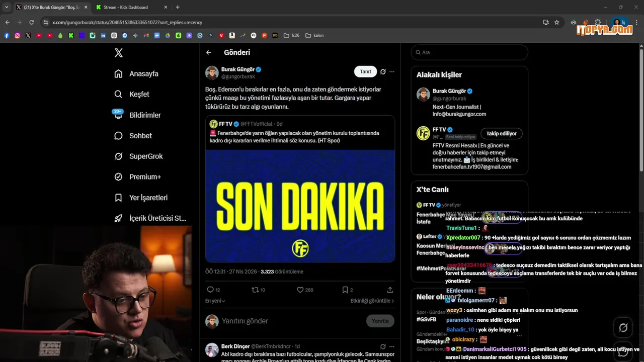Click Burak Güngör avatar in Alakalı kişiler
644x362 pixels.
(423, 95)
